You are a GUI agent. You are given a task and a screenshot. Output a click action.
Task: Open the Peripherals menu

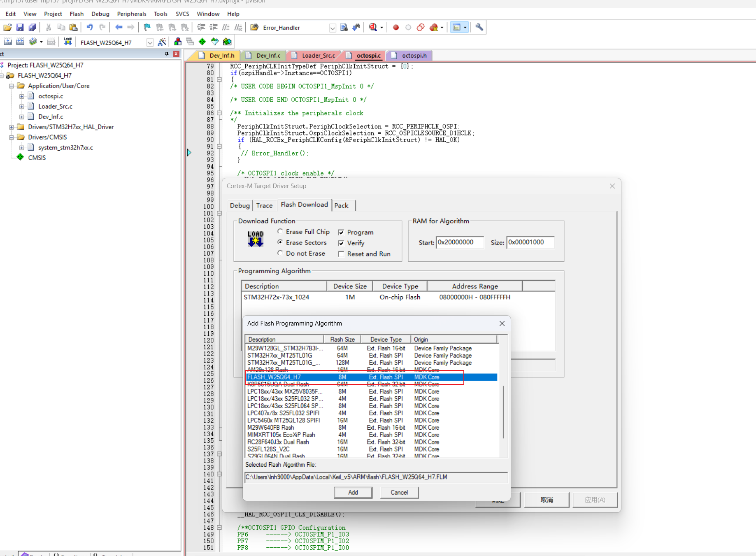(x=131, y=14)
